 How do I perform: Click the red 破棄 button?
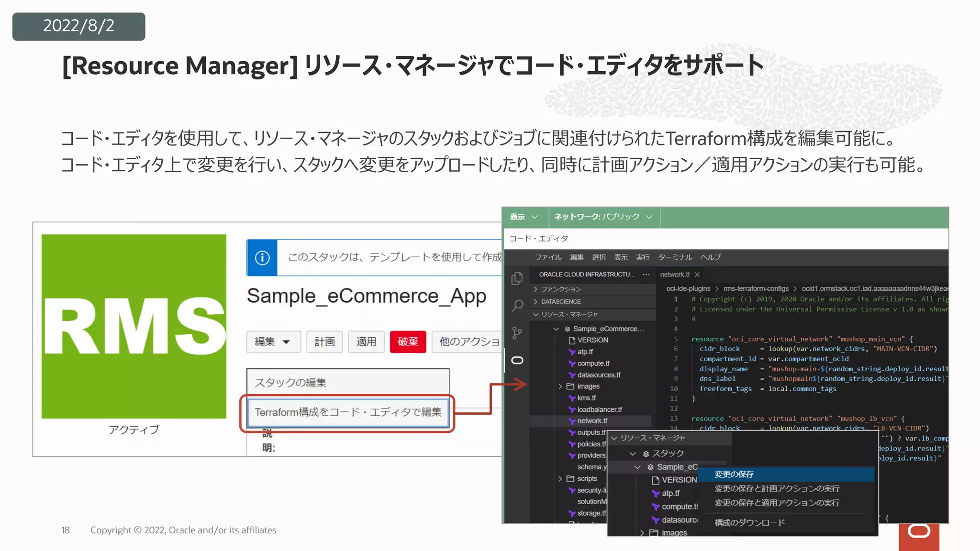(x=408, y=342)
